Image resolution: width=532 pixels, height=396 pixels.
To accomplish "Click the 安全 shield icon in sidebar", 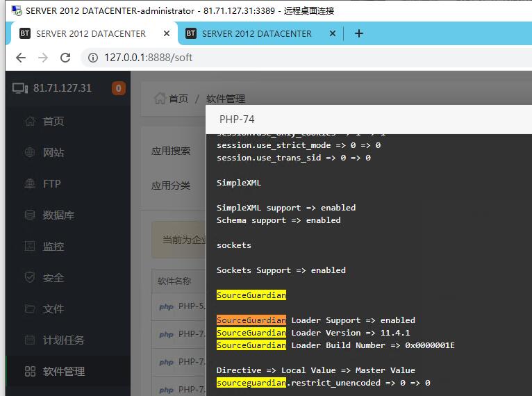I will (x=30, y=278).
